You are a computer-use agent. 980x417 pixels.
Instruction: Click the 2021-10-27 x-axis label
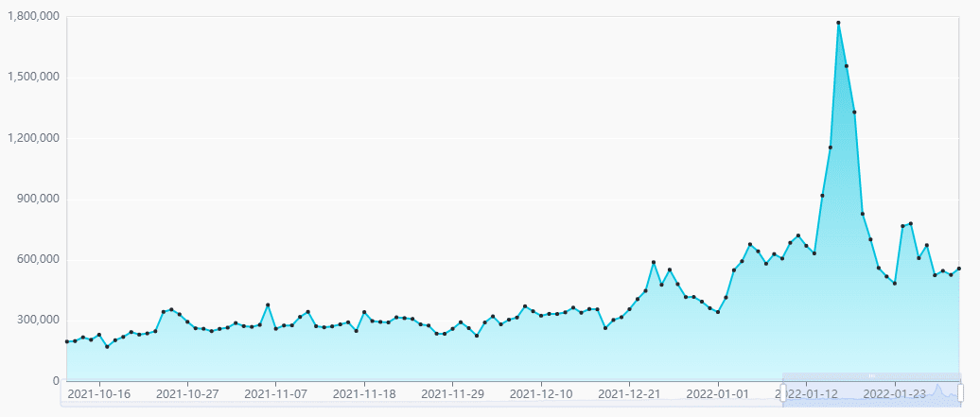click(x=187, y=394)
